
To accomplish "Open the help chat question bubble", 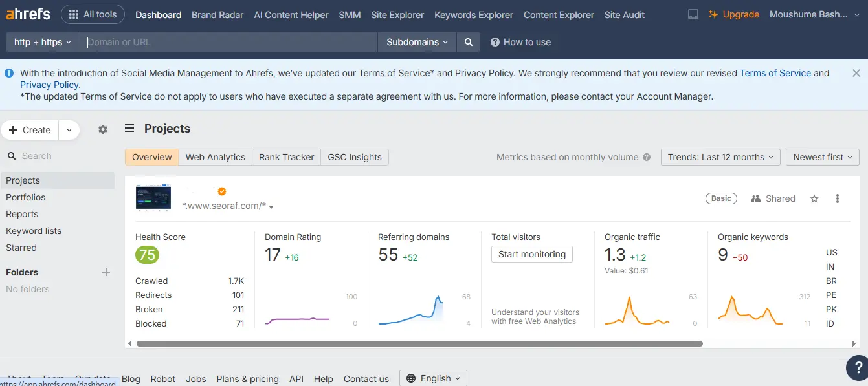I will (x=858, y=368).
